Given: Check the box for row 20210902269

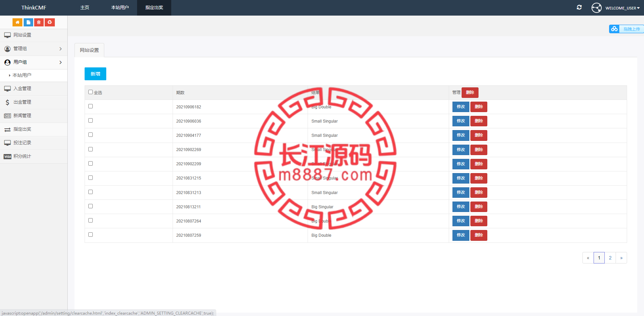Looking at the screenshot, I should click(90, 149).
